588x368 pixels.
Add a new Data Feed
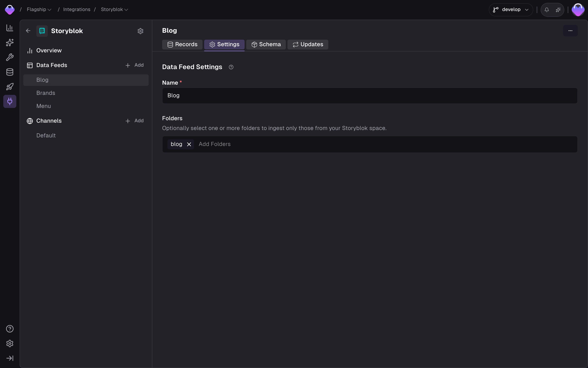pos(134,65)
